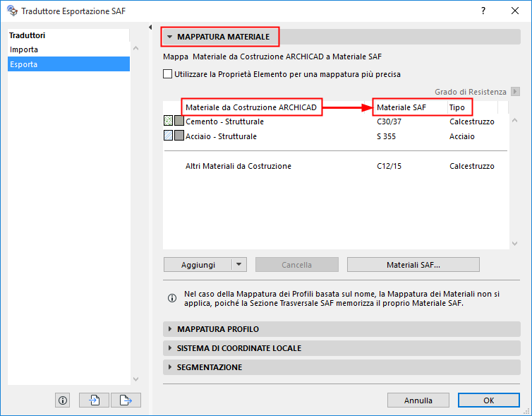Click the Aggiungi button
This screenshot has height=416, width=532.
tap(198, 265)
